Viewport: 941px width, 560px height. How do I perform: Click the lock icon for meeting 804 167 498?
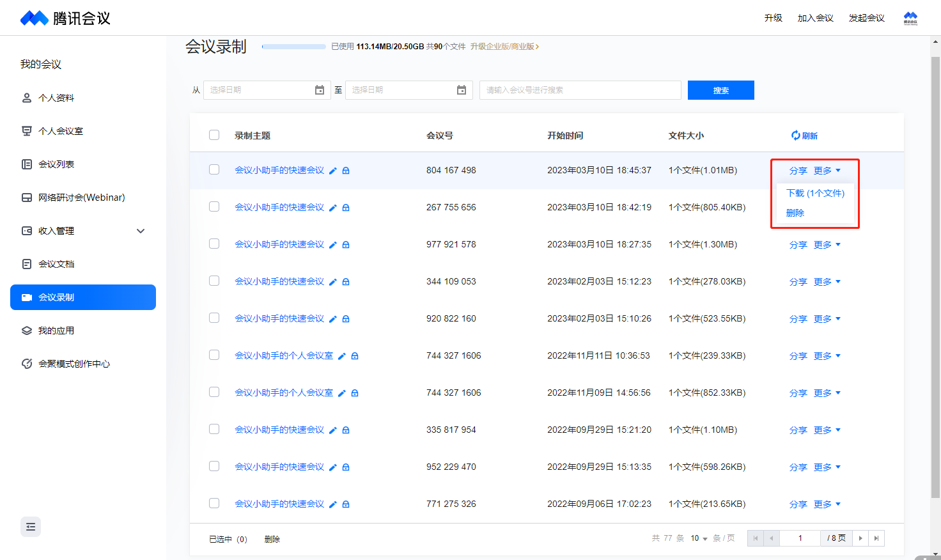pyautogui.click(x=346, y=171)
